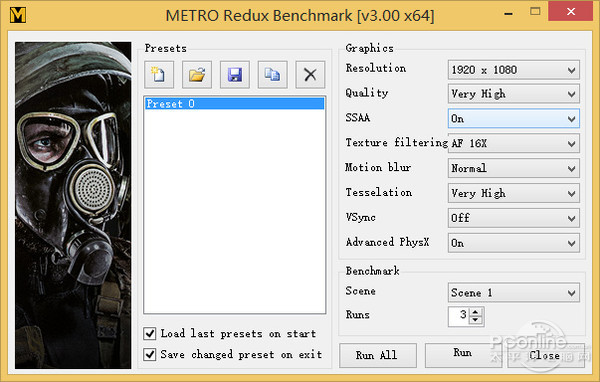Viewport: 600px width, 382px height.
Task: Maximize the benchmark window
Action: (x=535, y=11)
